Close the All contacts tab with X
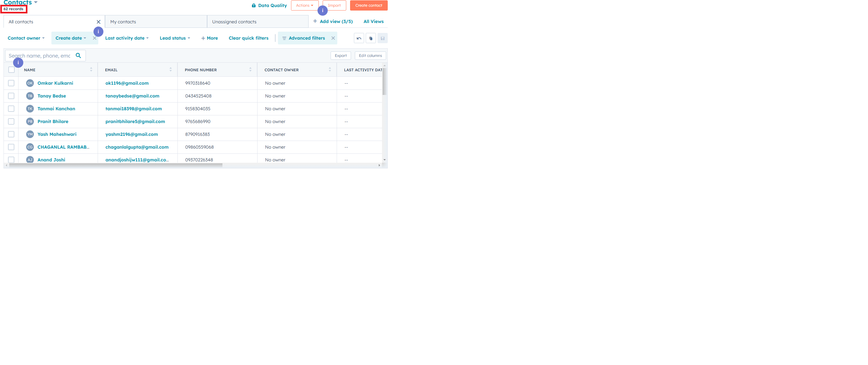The image size is (868, 365). 98,22
